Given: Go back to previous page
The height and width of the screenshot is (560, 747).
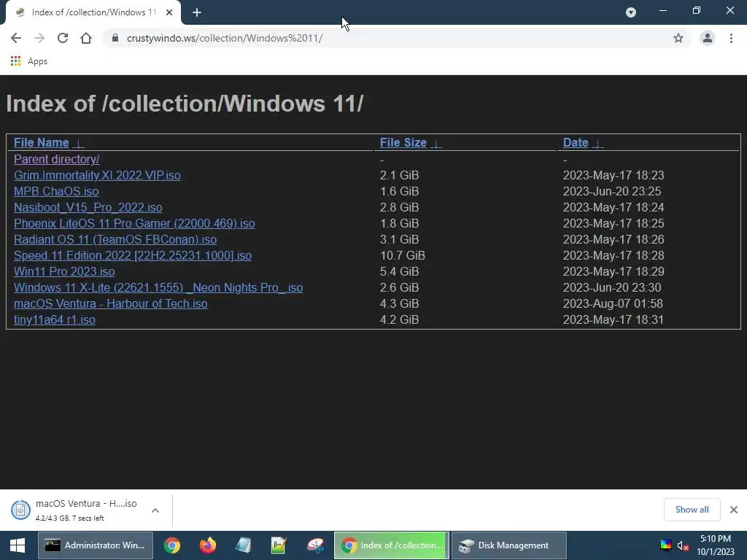Looking at the screenshot, I should click(16, 38).
